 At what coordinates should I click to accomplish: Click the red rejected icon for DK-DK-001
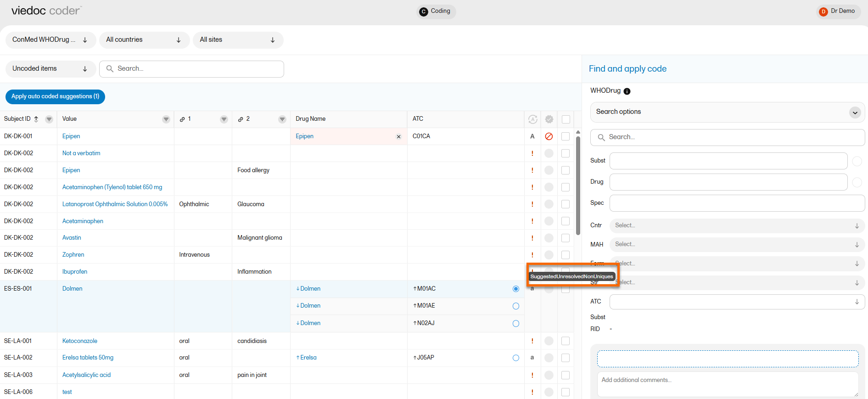[x=549, y=136]
